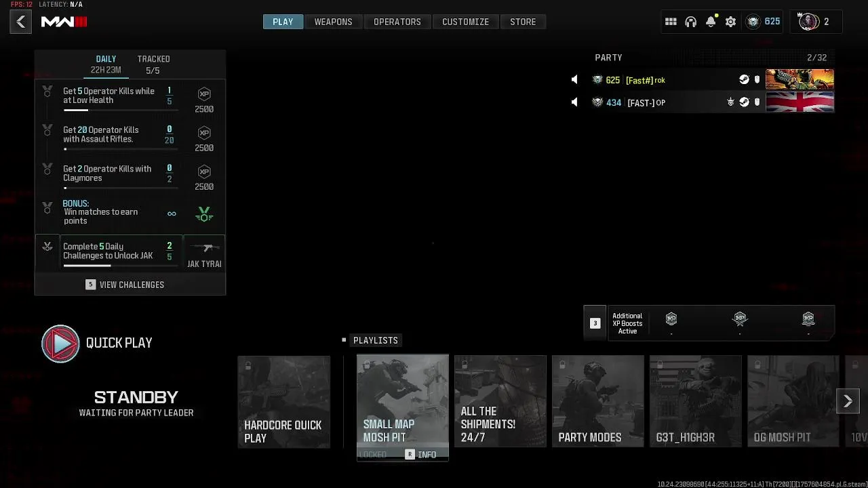Switch to the CUSTOMIZE tab
868x488 pixels.
pyautogui.click(x=465, y=22)
